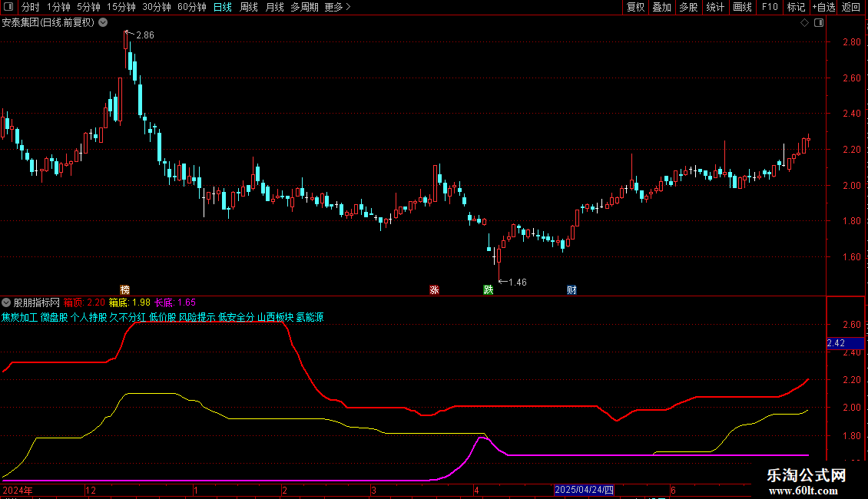Switch to the 1分钟 chart

click(x=58, y=7)
